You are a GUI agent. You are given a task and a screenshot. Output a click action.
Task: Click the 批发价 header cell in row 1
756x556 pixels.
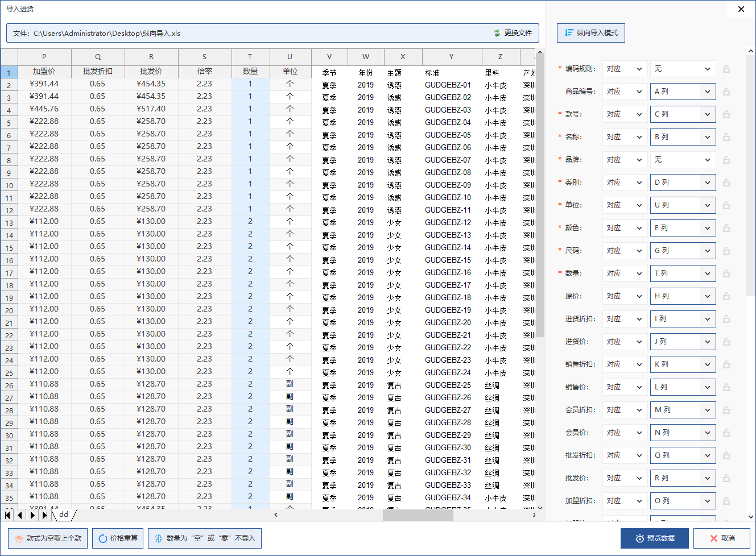tap(151, 71)
